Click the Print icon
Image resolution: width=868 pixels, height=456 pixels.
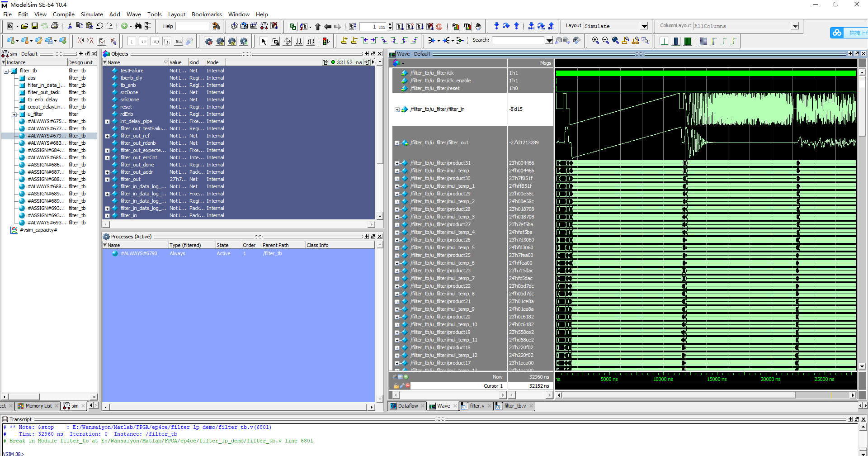pos(55,26)
